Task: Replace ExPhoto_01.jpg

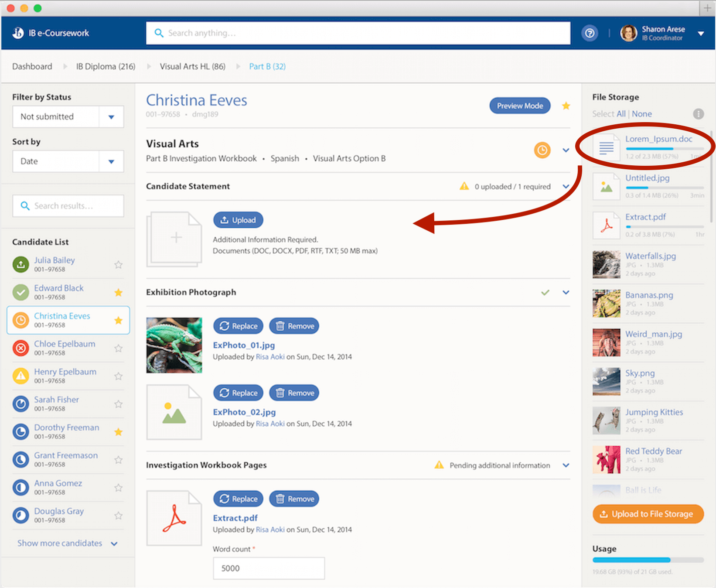Action: (238, 326)
